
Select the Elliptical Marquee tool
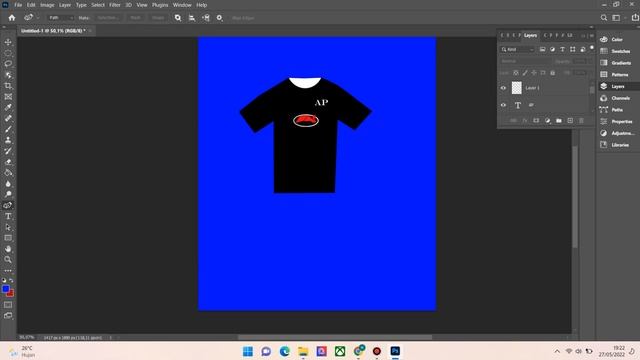[x=8, y=53]
